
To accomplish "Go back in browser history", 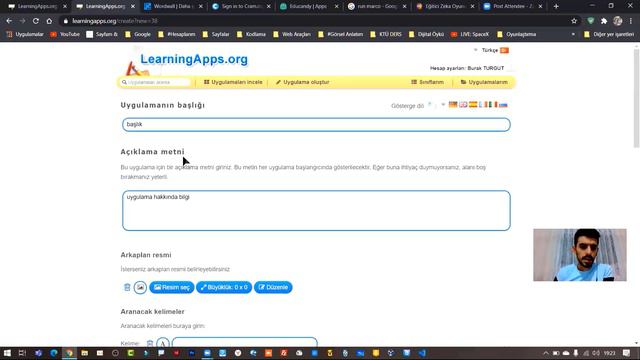I will point(9,21).
